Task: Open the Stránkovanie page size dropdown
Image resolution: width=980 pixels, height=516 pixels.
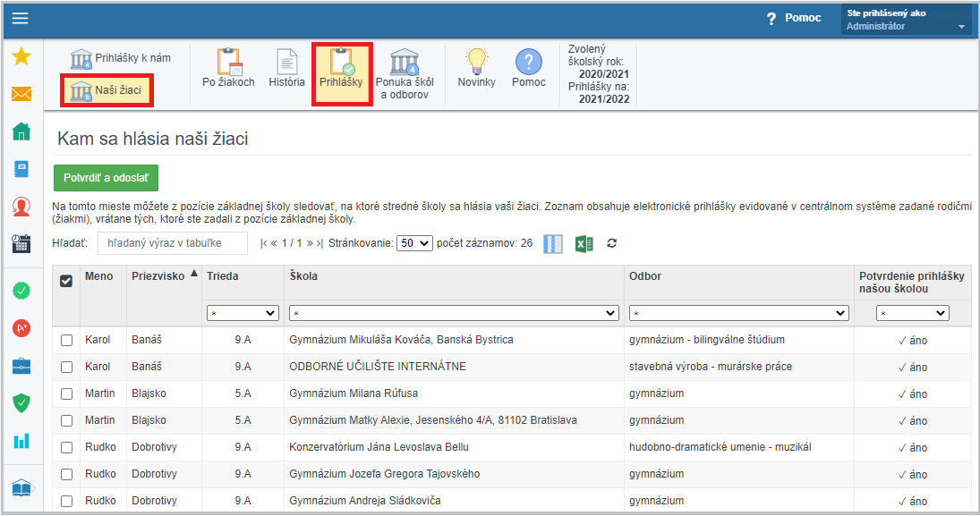Action: point(414,243)
